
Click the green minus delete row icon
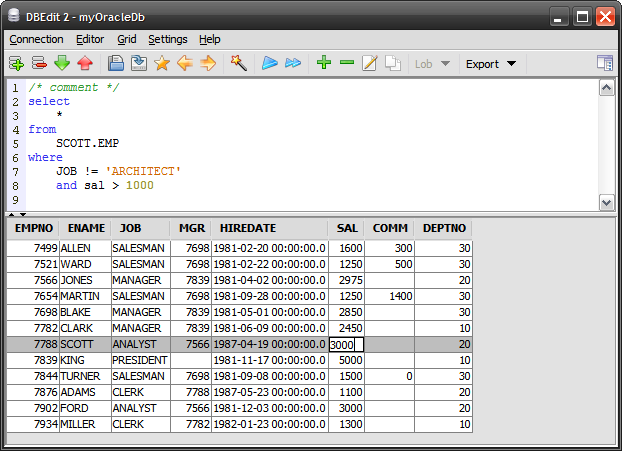click(x=347, y=63)
